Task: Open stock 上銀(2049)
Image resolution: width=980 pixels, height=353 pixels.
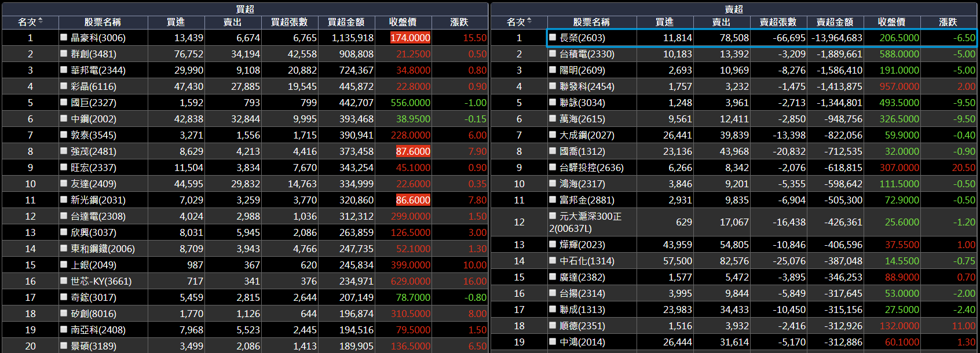Action: 93,265
